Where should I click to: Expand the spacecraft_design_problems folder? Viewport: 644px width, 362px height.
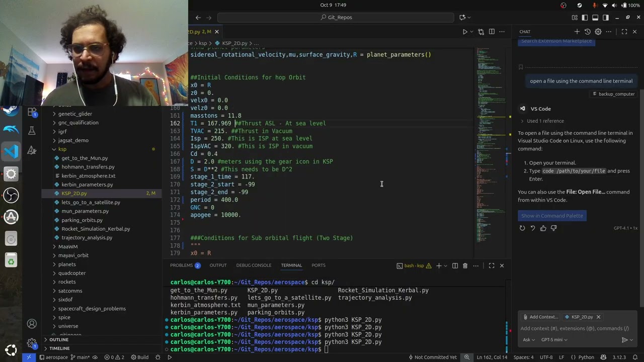pyautogui.click(x=101, y=308)
